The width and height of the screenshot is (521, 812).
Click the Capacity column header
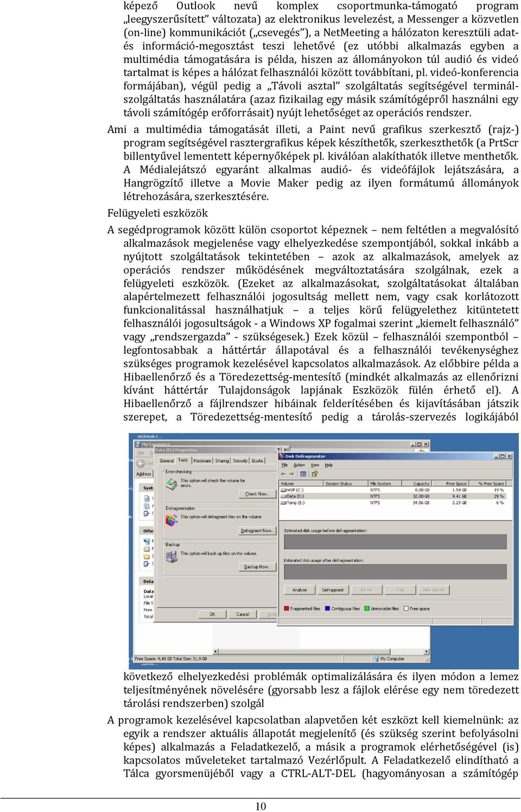417,484
